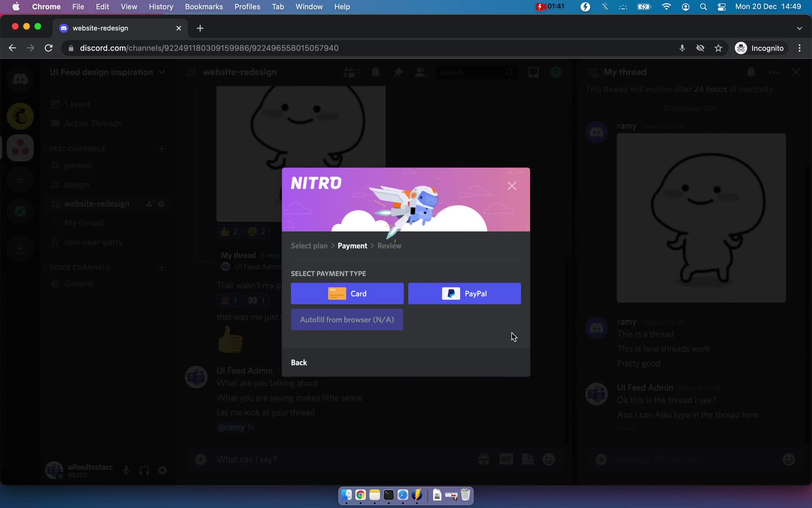
Task: Toggle microphone mute in user panel
Action: (126, 470)
